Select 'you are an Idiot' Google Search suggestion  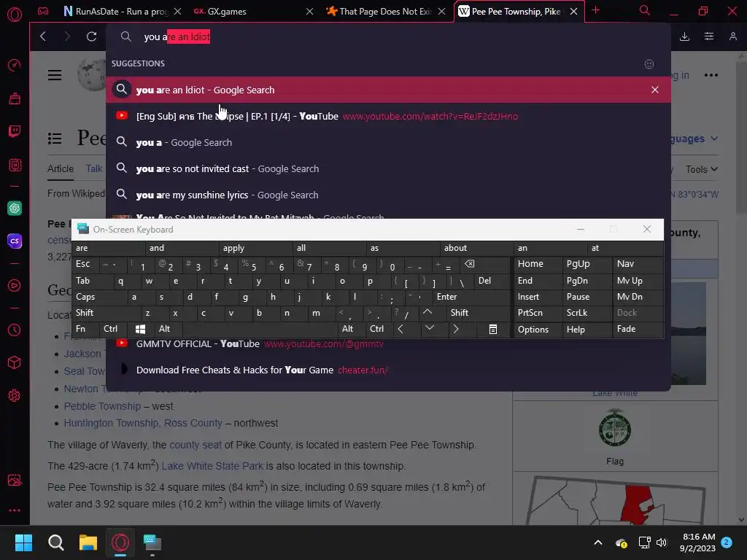pyautogui.click(x=388, y=90)
